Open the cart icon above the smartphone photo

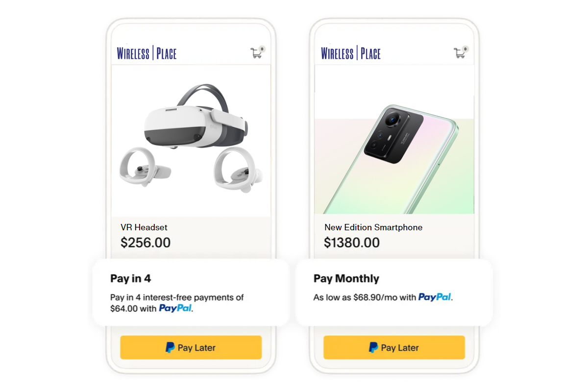tap(460, 53)
